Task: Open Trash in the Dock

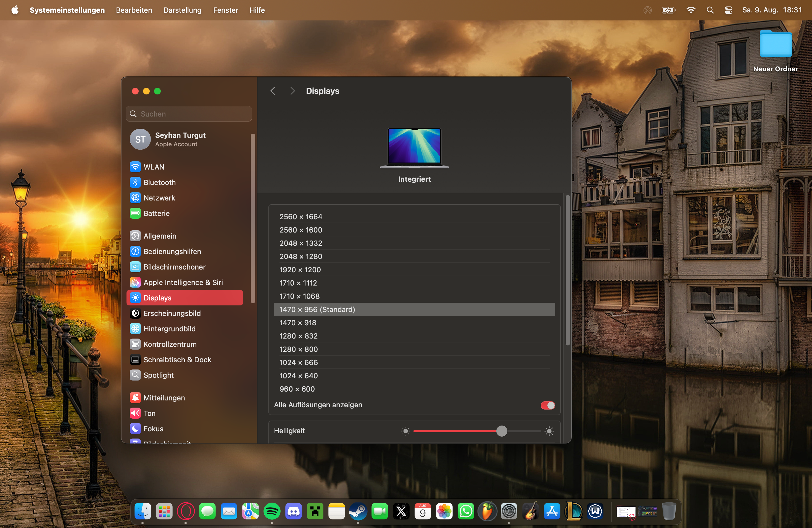Action: pos(669,511)
